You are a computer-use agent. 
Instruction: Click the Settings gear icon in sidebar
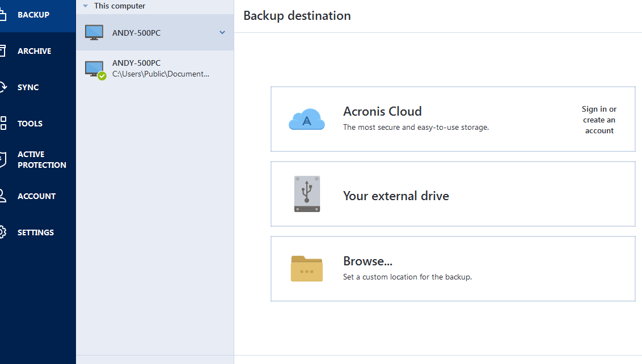[x=3, y=232]
